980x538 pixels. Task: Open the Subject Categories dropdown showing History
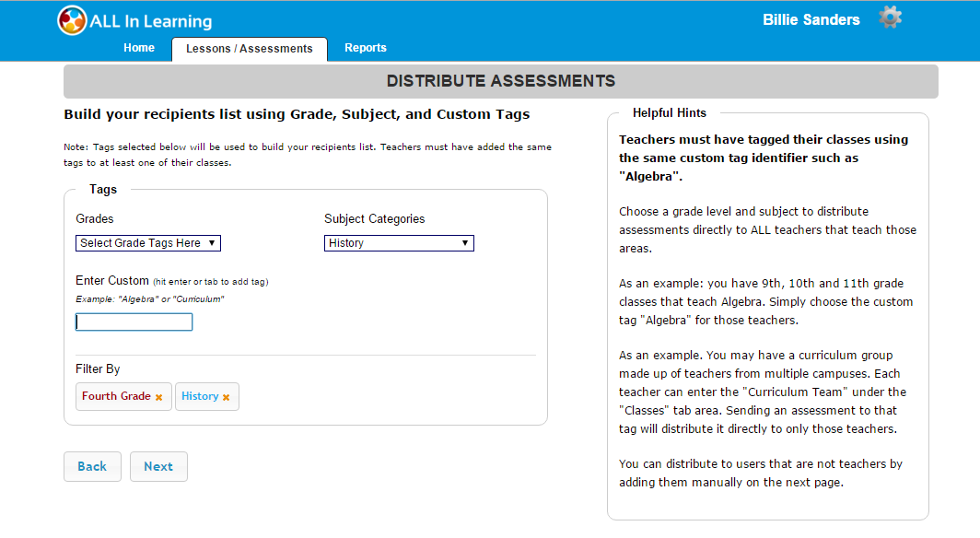(x=399, y=243)
